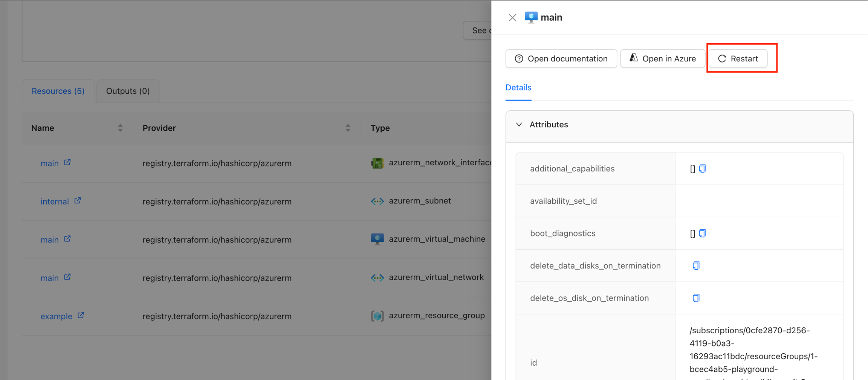The width and height of the screenshot is (868, 380).
Task: Click external link icon beside network interface main
Action: pyautogui.click(x=67, y=162)
